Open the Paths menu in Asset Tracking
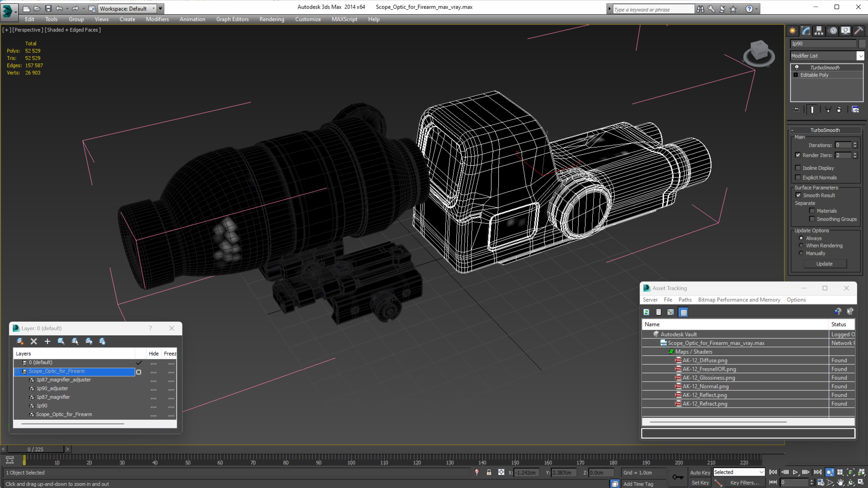Image resolution: width=868 pixels, height=488 pixels. pos(685,300)
